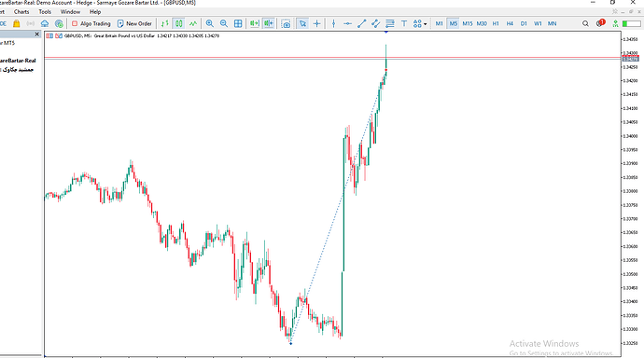Toggle chart shift from right border
The image size is (644, 358).
click(269, 24)
